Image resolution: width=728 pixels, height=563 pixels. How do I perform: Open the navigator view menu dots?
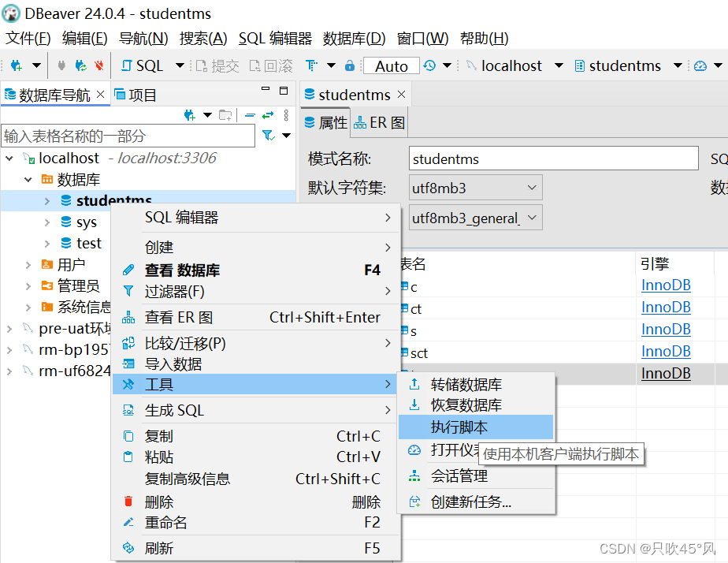click(x=286, y=115)
